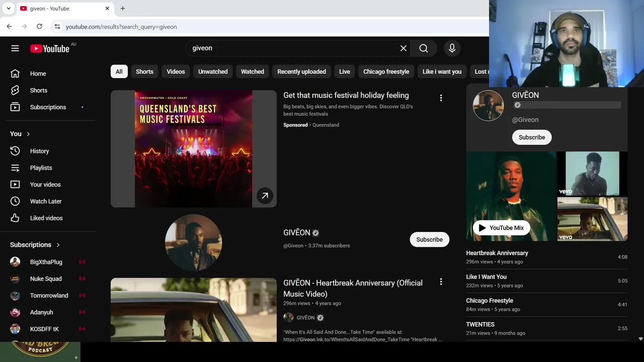Play TWENTIES in side panel list

coord(547,328)
